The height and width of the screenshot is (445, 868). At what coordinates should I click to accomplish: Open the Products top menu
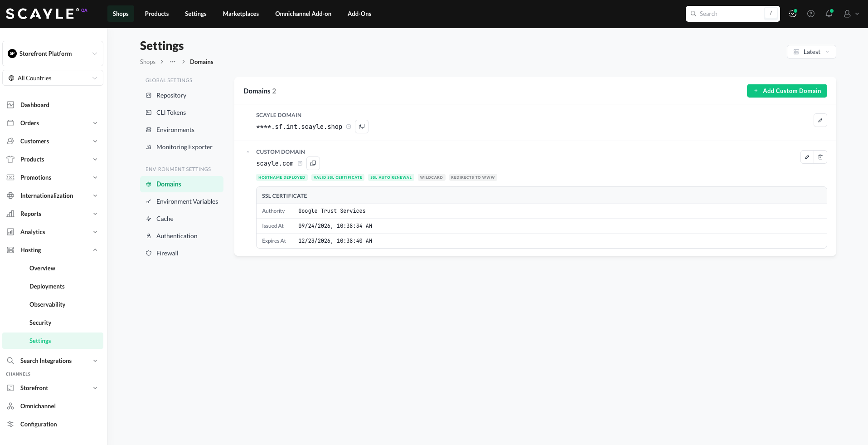pyautogui.click(x=157, y=14)
